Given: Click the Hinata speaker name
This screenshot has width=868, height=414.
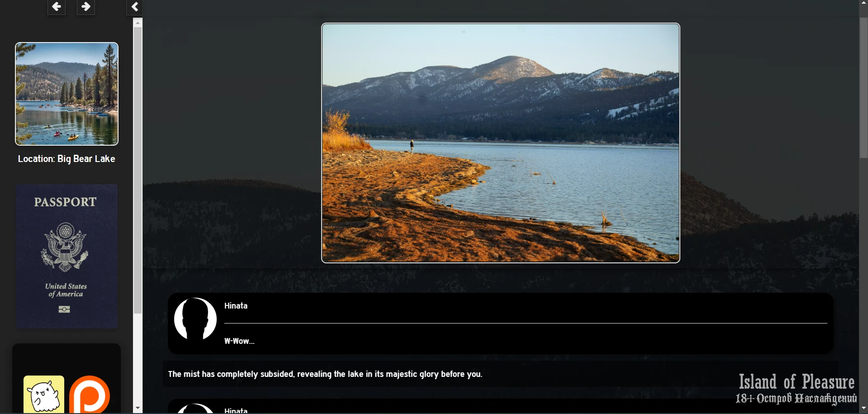Looking at the screenshot, I should tap(236, 306).
